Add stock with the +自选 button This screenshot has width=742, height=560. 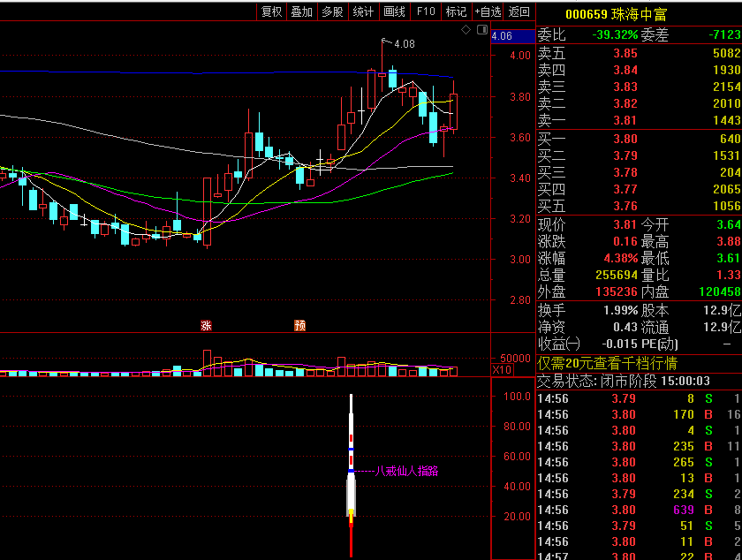[x=488, y=11]
